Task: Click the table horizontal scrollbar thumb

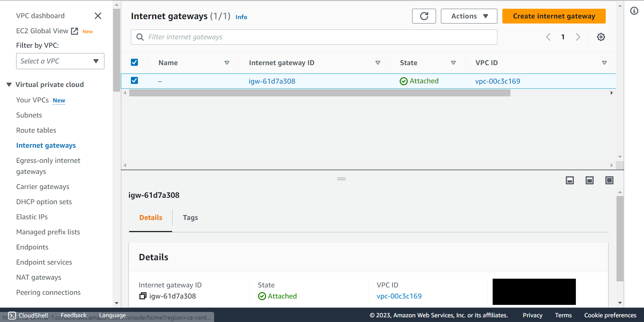Action: tap(319, 93)
